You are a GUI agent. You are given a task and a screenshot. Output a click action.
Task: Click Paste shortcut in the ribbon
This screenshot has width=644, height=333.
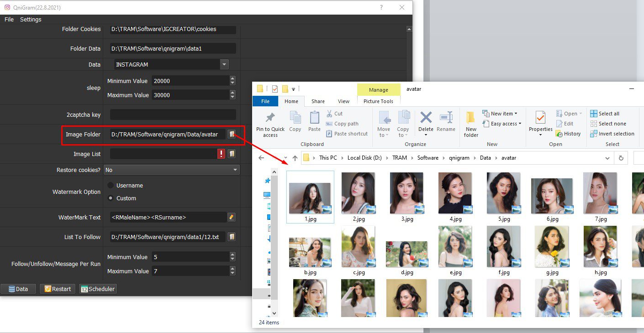coord(347,134)
